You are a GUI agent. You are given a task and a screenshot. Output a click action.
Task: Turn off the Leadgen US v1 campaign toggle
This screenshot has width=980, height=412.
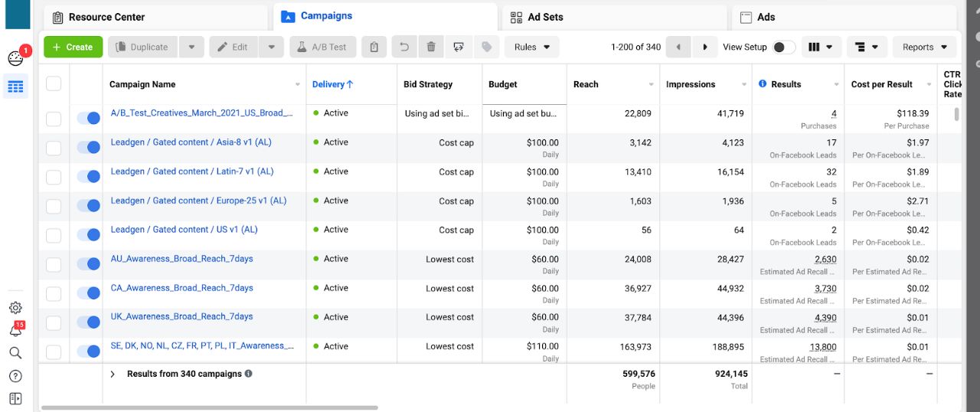(x=89, y=234)
